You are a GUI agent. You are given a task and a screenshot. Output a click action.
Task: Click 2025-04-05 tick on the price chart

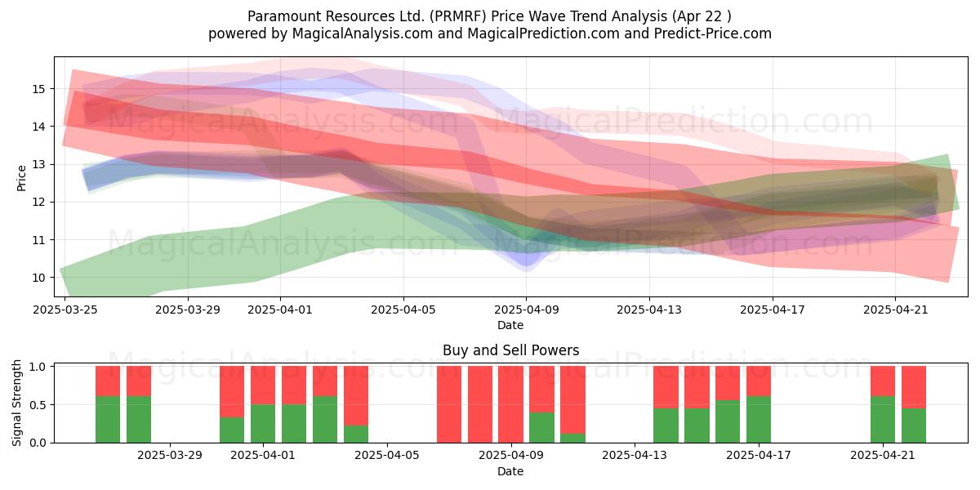point(403,310)
